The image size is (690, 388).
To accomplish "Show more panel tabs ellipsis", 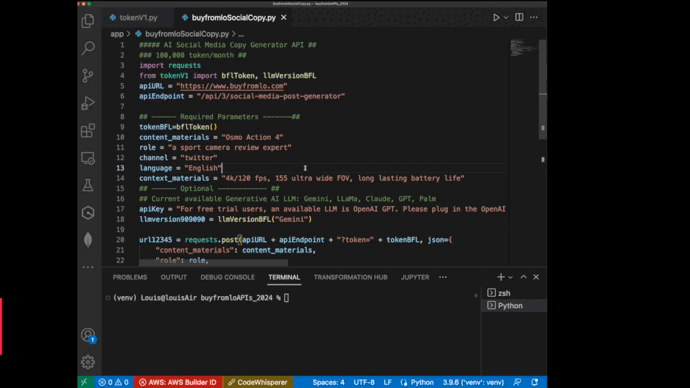I will 443,277.
